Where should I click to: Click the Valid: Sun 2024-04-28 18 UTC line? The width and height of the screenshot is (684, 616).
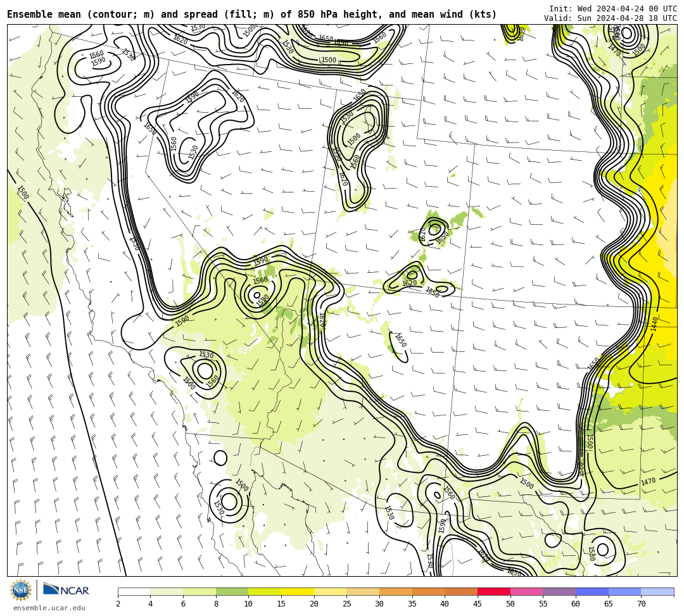coord(611,18)
